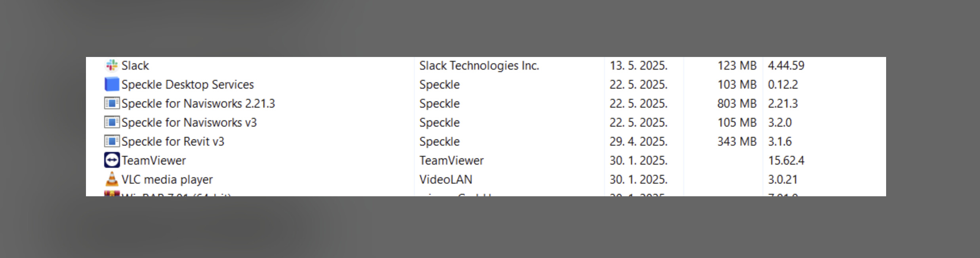Click the VideoLAN publisher cell
980x258 pixels.
(x=446, y=179)
